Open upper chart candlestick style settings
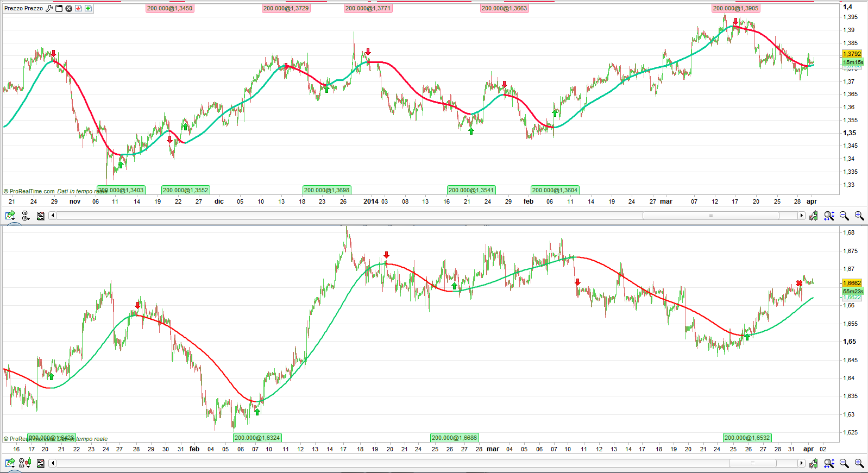Screen dimensions: 868x473 click(813, 216)
